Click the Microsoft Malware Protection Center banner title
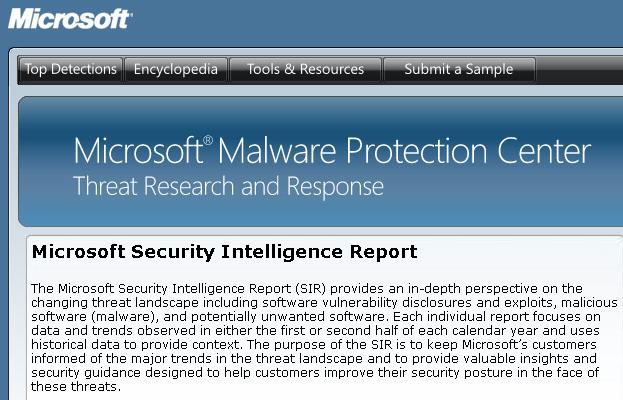This screenshot has height=400, width=623. 332,151
